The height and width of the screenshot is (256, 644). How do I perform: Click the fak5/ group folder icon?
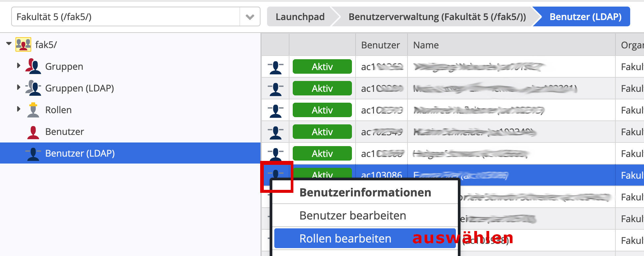tap(23, 44)
